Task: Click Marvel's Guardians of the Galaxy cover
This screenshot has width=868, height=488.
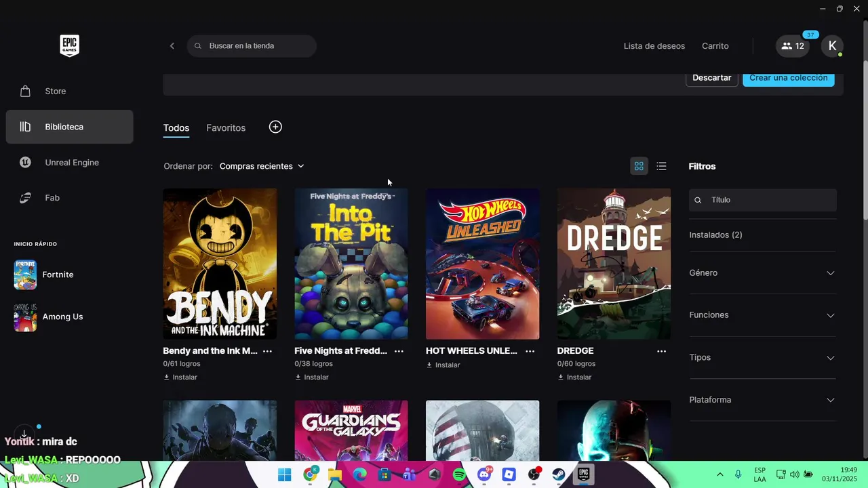Action: tap(351, 430)
